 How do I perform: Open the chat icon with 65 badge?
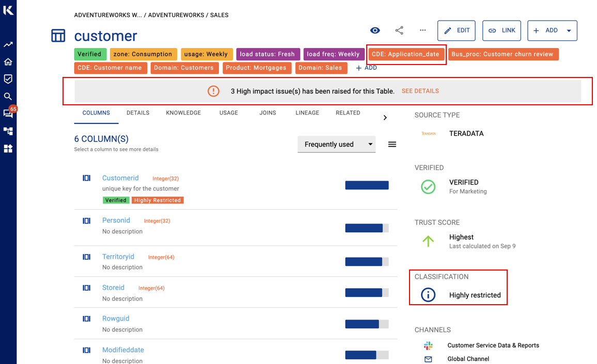click(x=8, y=113)
